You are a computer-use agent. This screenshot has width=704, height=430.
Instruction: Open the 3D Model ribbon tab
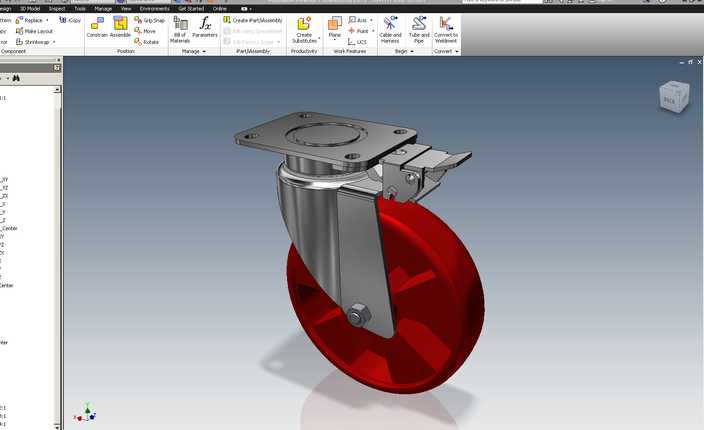tap(30, 9)
